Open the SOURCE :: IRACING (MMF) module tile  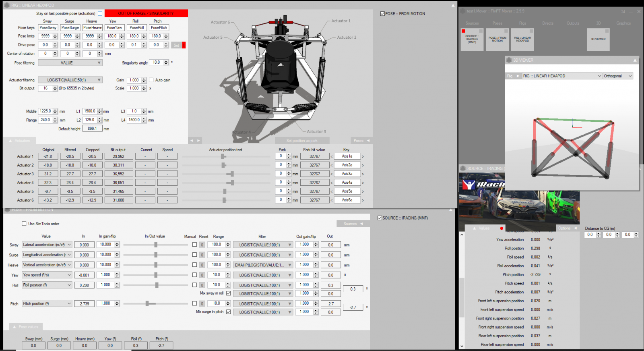click(472, 39)
